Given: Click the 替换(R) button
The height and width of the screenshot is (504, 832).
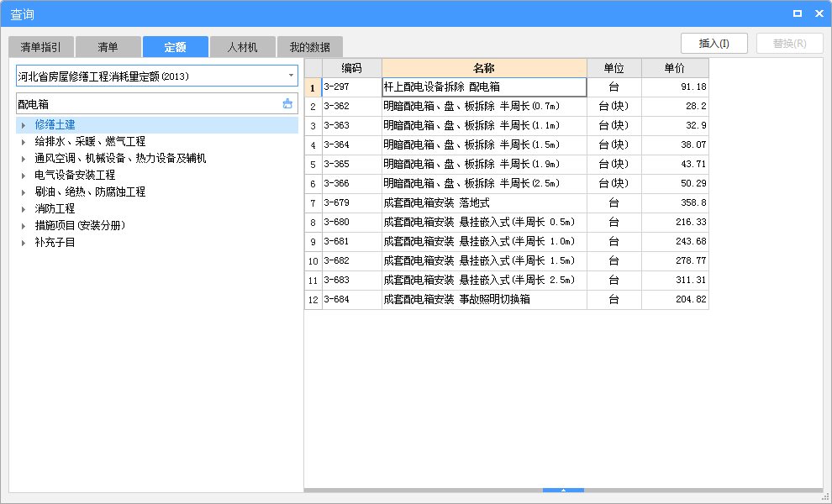Looking at the screenshot, I should point(789,44).
